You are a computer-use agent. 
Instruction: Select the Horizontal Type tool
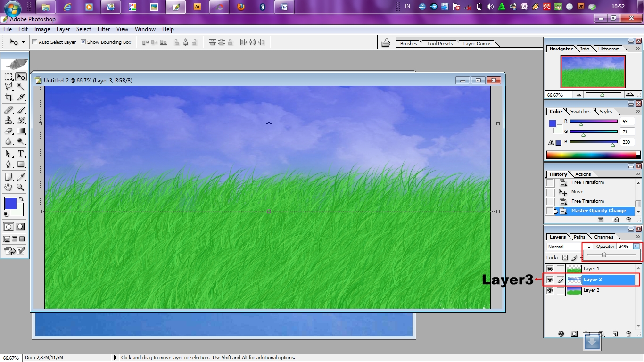coord(21,154)
